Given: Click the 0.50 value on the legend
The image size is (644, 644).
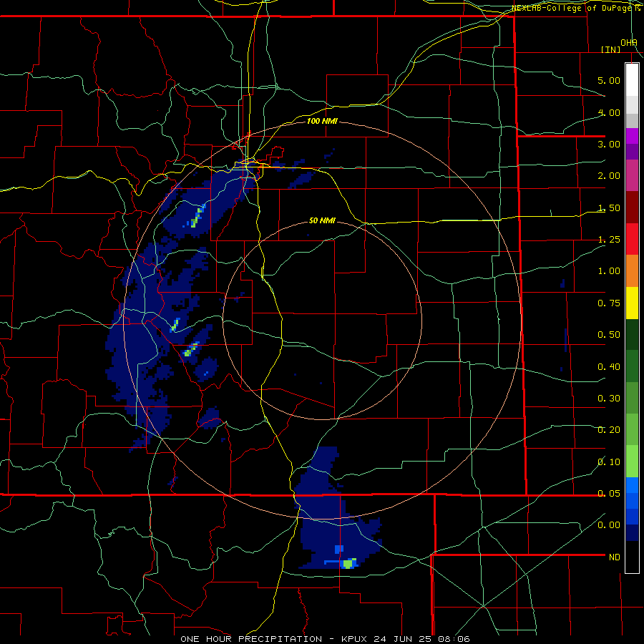Looking at the screenshot, I should tap(609, 335).
